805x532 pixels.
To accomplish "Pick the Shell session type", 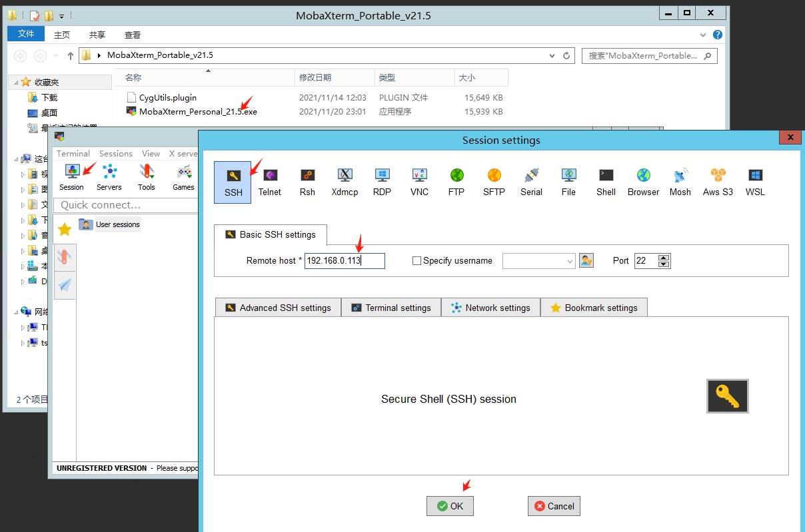I will 606,182.
